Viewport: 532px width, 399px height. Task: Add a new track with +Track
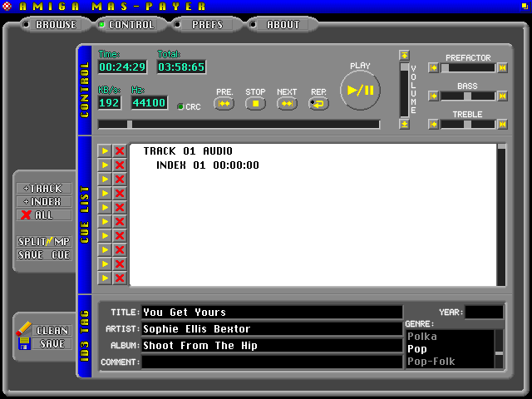[x=44, y=189]
